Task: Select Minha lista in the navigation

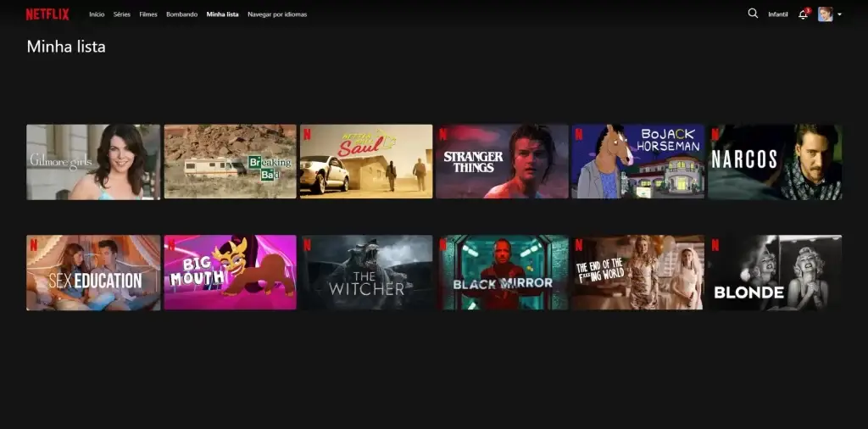Action: [223, 14]
